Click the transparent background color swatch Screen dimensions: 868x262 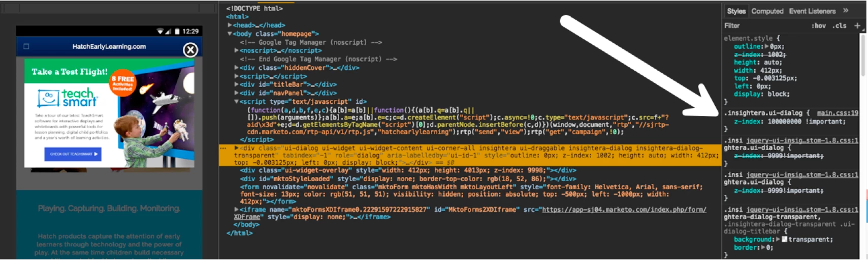pos(785,239)
